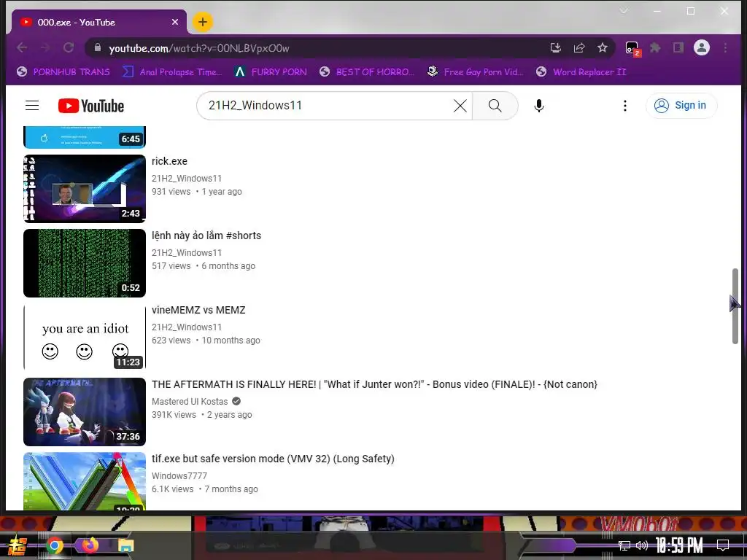View site info via the padlock icon
This screenshot has height=560, width=747.
pos(98,47)
